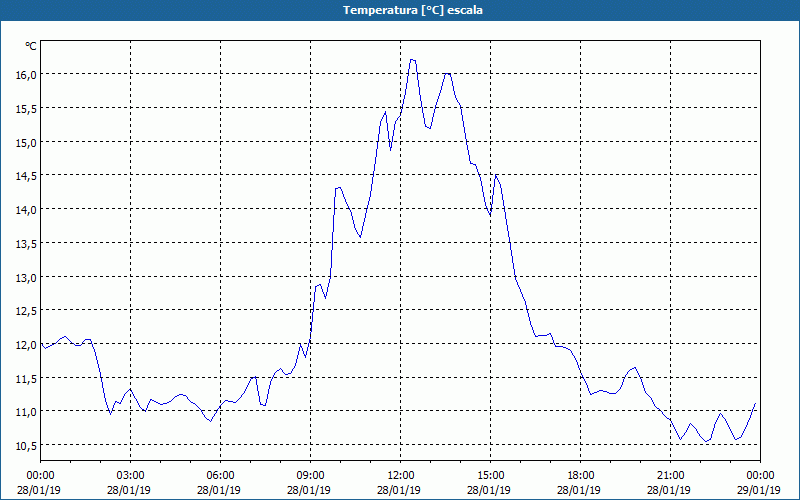Select the 12:00 time label
This screenshot has height=500, width=800.
[x=401, y=476]
